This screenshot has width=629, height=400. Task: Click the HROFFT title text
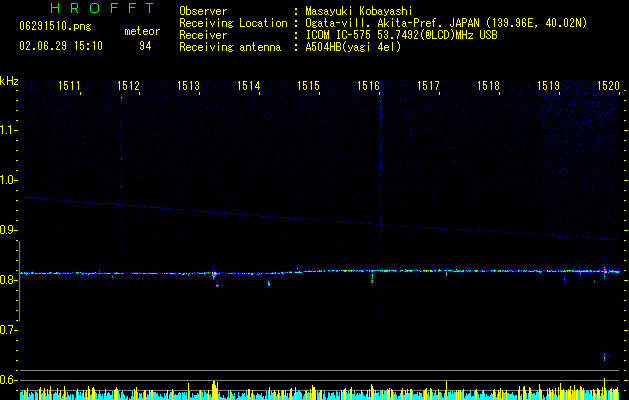tap(103, 8)
